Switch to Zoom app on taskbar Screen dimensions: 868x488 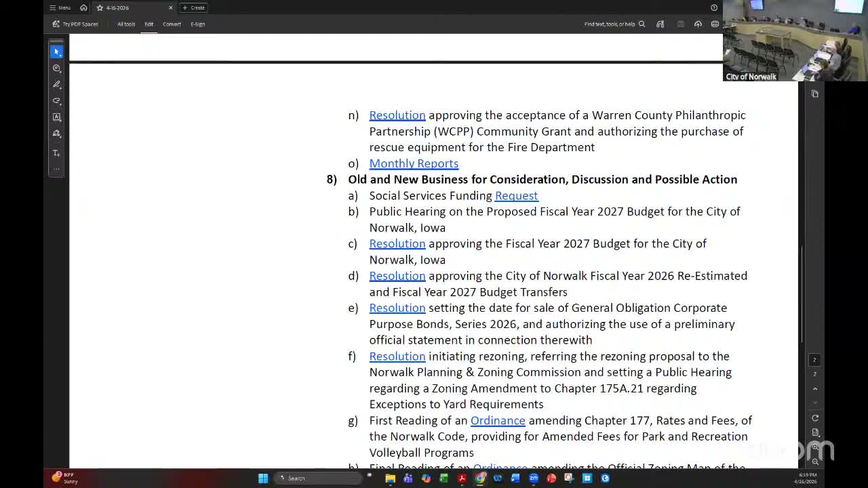click(534, 478)
